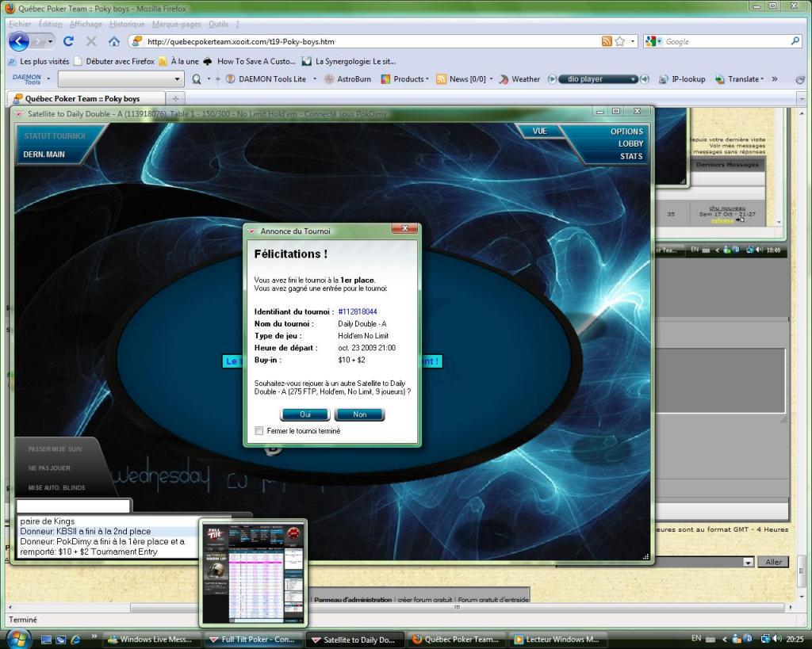Reload the current page
This screenshot has width=812, height=649.
[68, 41]
